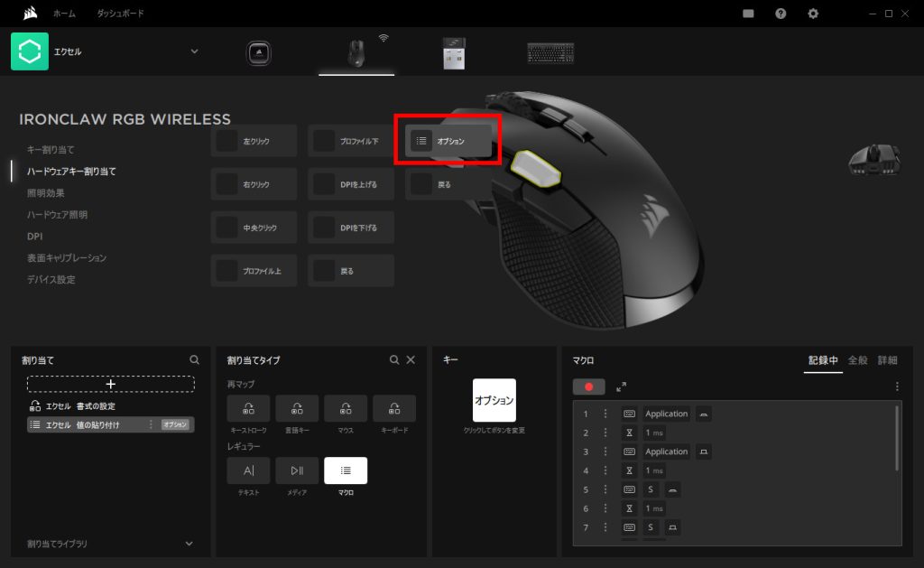Select the エクセル 値の貼り付け assignment

[x=111, y=424]
